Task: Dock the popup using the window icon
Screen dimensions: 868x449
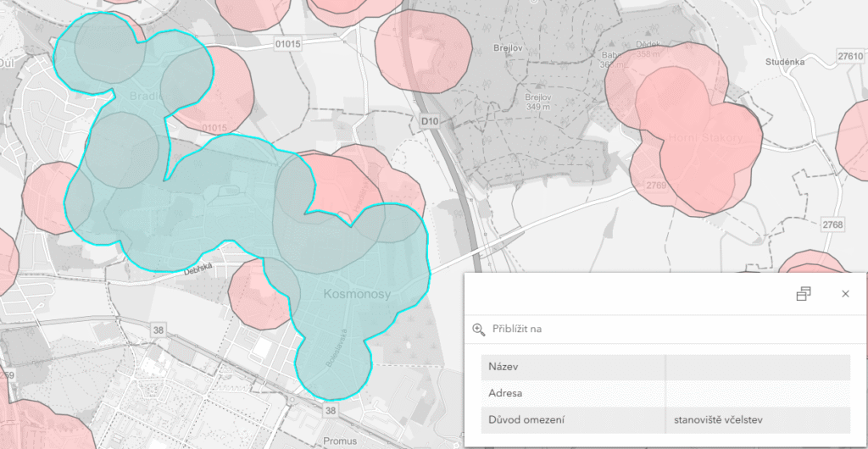Action: [x=804, y=294]
